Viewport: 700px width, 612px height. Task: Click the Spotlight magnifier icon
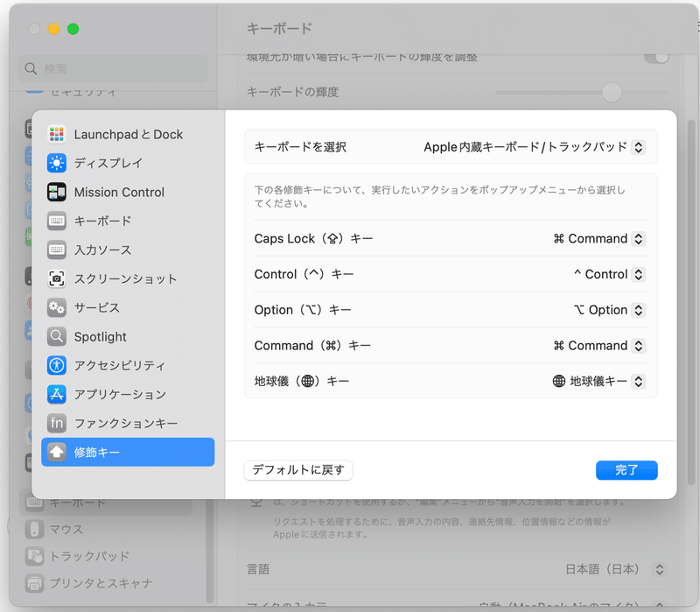coord(57,336)
